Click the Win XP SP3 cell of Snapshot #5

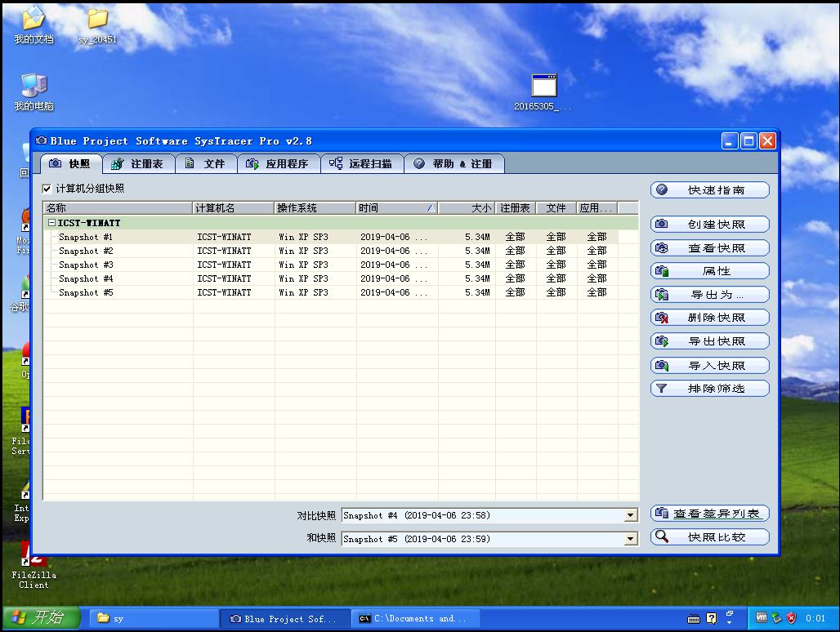point(303,292)
